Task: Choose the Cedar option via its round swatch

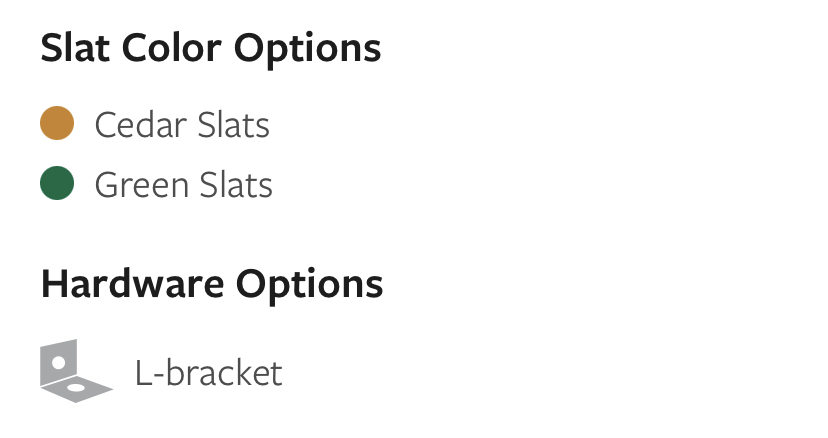Action: pyautogui.click(x=57, y=123)
